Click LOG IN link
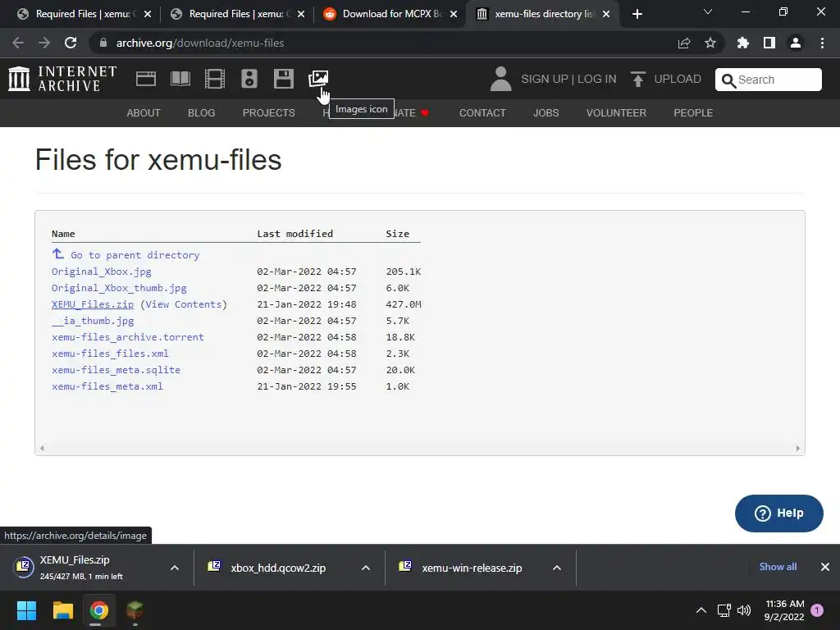 (597, 79)
